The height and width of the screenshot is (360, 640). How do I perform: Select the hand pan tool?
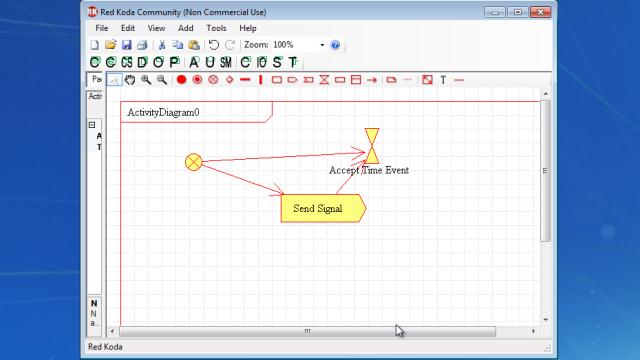click(x=130, y=80)
